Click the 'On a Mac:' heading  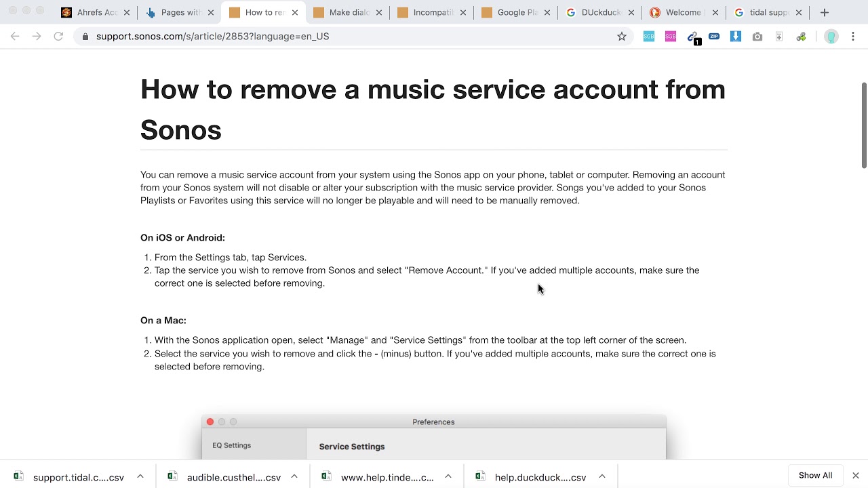tap(163, 321)
